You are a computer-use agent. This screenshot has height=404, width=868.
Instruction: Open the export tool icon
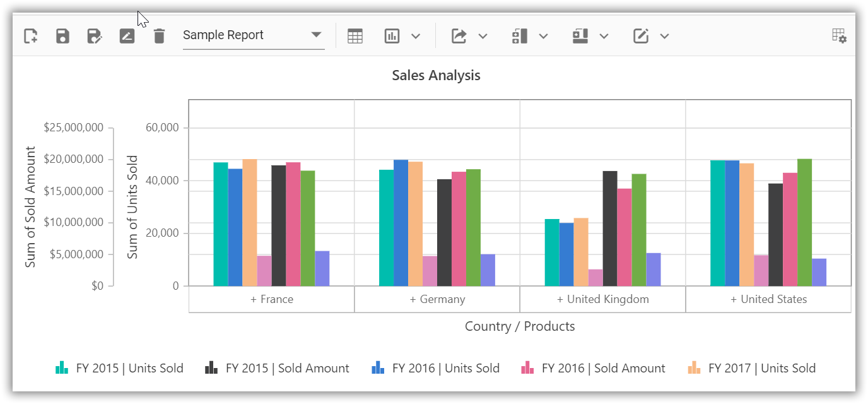460,36
